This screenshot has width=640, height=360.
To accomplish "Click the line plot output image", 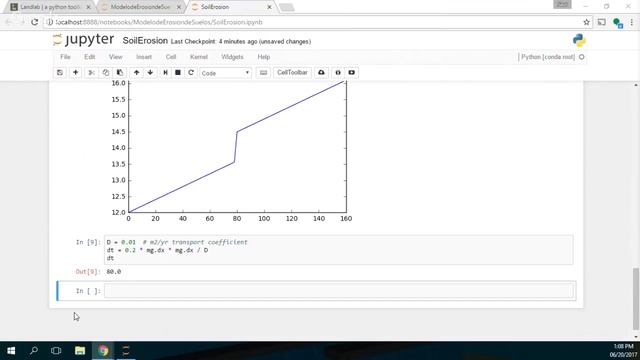I will tap(231, 152).
